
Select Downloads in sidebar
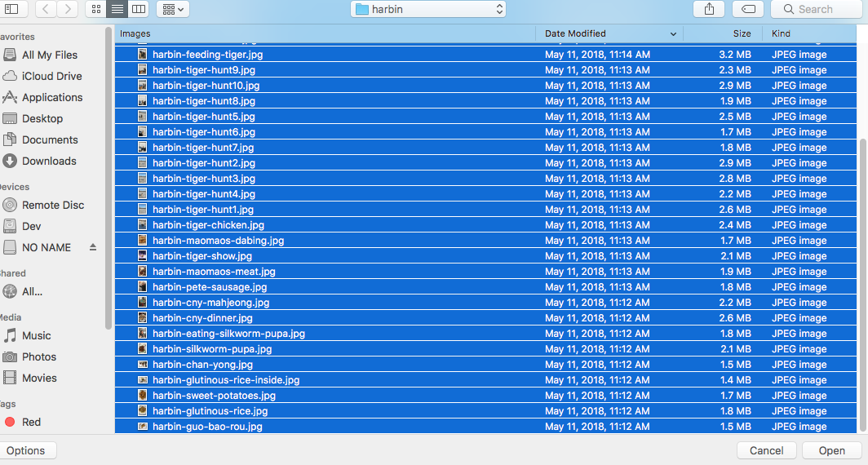click(49, 161)
